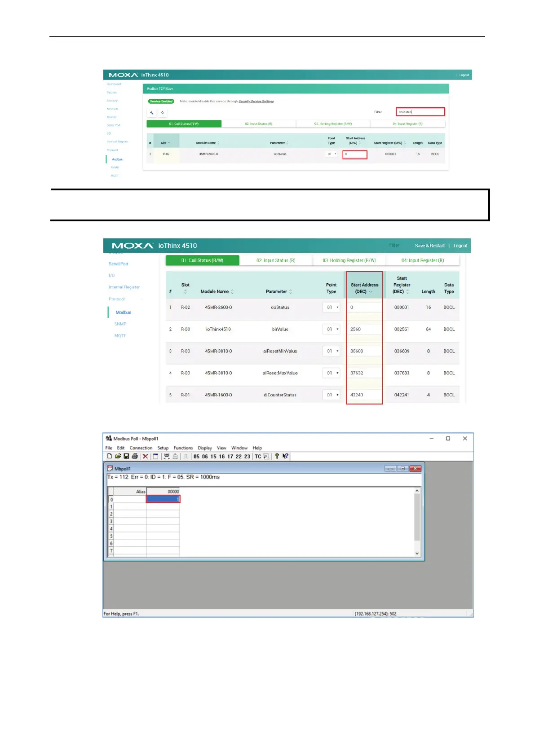The image size is (535, 756).
Task: Open the Display menu in Modbus Poll
Action: coord(205,448)
